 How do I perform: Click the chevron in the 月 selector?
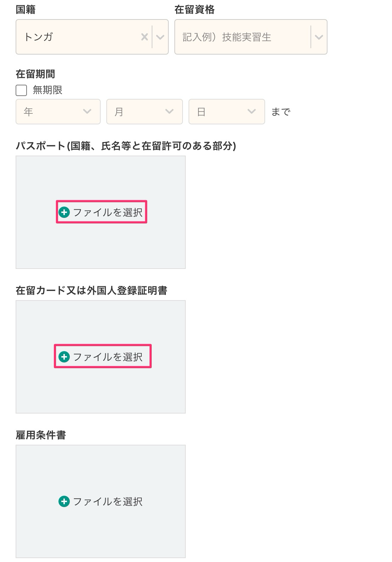tap(169, 112)
